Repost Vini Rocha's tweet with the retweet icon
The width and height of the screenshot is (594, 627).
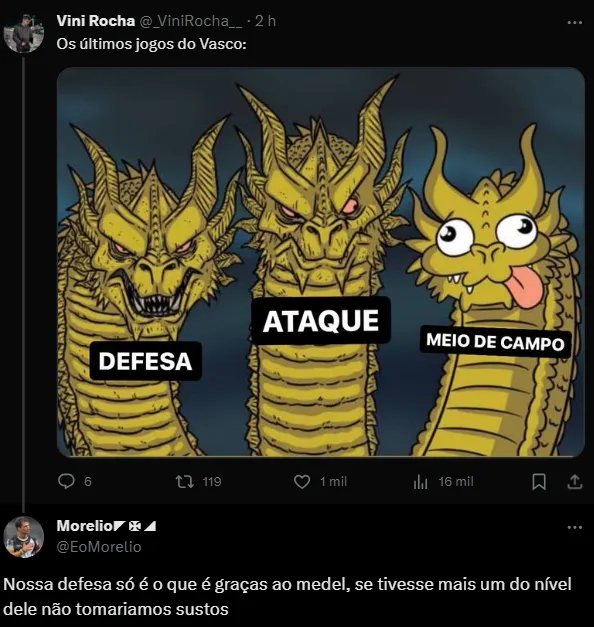pos(185,481)
